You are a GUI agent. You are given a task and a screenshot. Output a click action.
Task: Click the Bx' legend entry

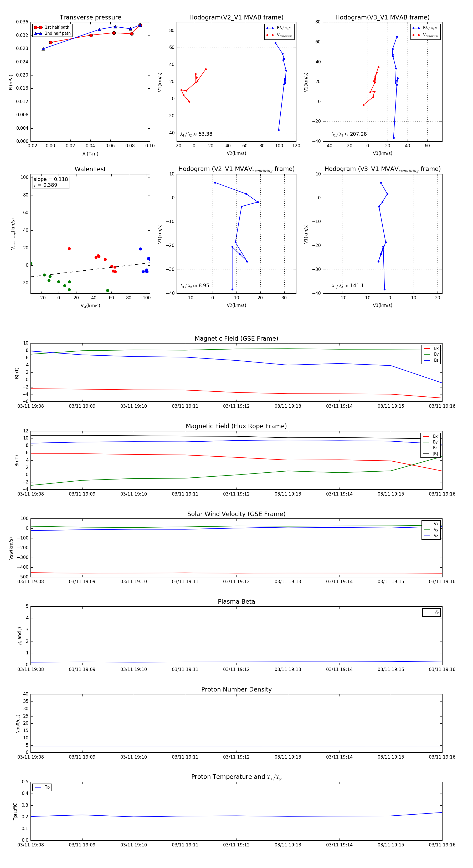coord(431,436)
